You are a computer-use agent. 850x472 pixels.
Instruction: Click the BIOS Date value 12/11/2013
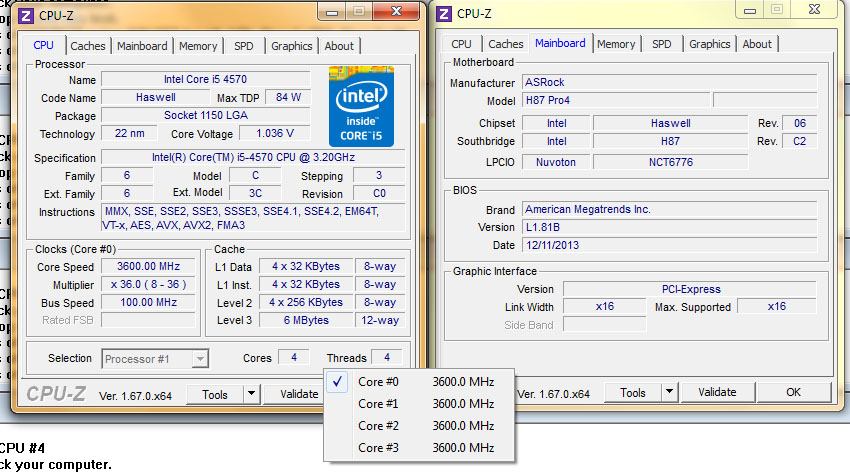click(x=669, y=245)
